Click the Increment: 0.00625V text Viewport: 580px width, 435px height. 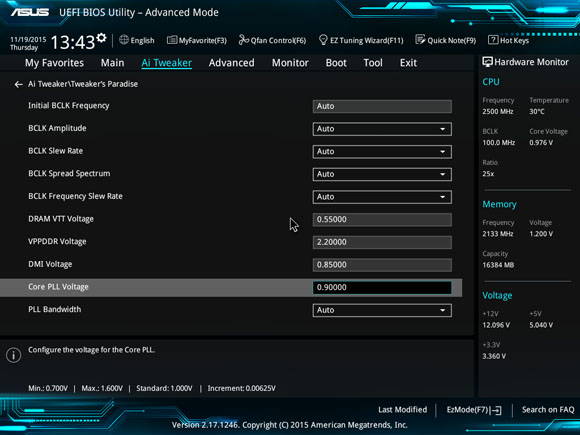pos(242,388)
